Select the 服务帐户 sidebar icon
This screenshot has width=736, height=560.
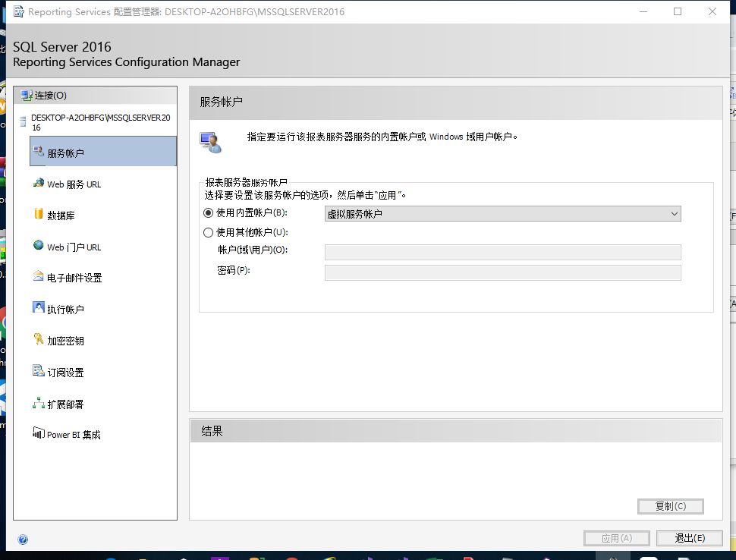39,151
